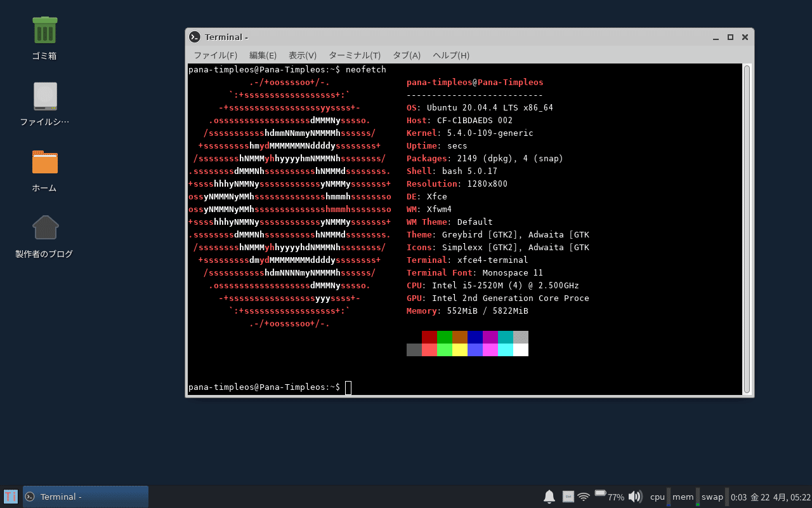Open the speaker volume control
Screen dimensions: 812x508
(x=635, y=497)
